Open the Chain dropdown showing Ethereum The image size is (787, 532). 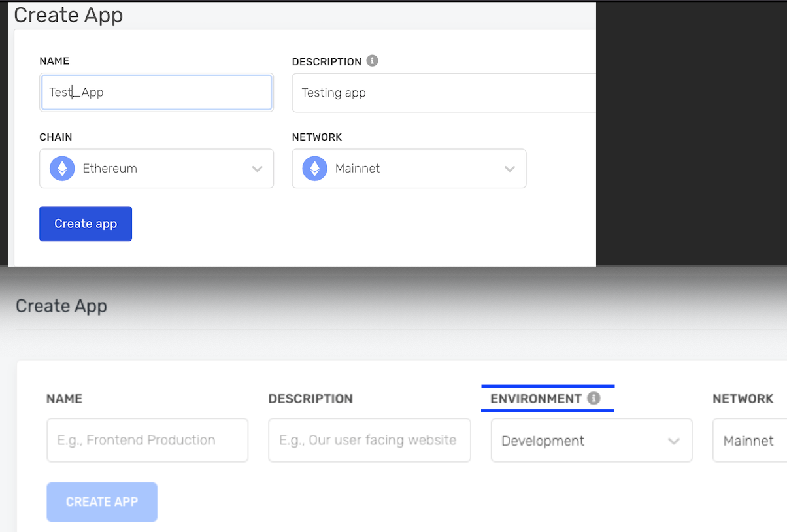156,169
